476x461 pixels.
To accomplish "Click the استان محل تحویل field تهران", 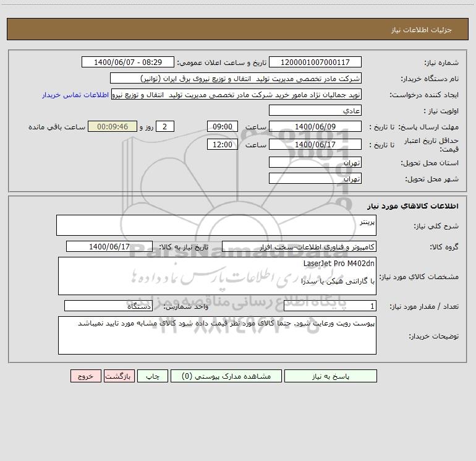I will pyautogui.click(x=315, y=162).
